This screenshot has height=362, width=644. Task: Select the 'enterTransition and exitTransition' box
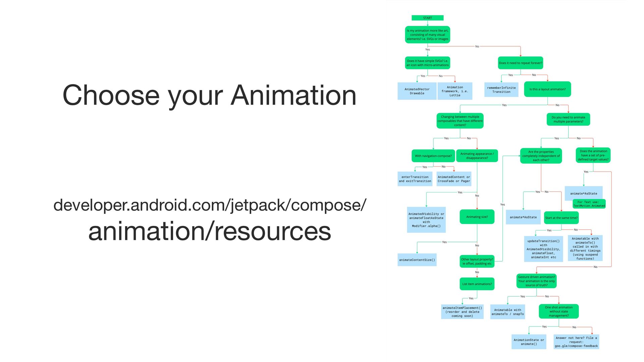(x=415, y=179)
